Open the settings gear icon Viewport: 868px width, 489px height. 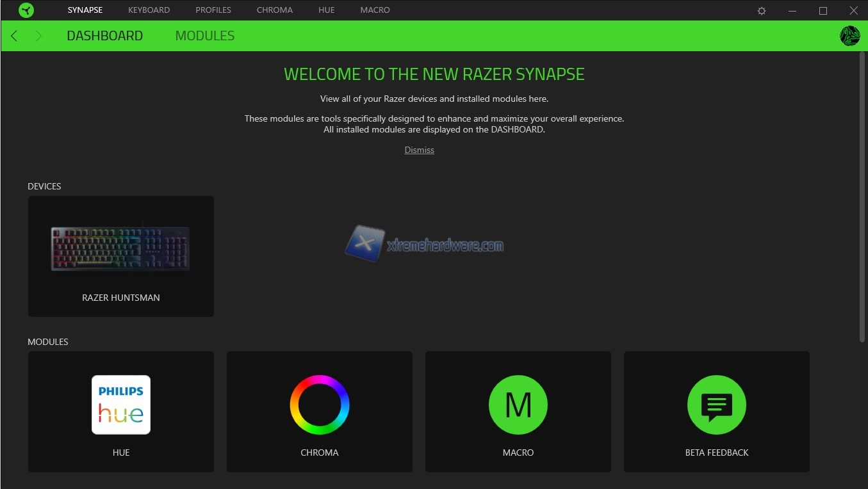[x=762, y=11]
